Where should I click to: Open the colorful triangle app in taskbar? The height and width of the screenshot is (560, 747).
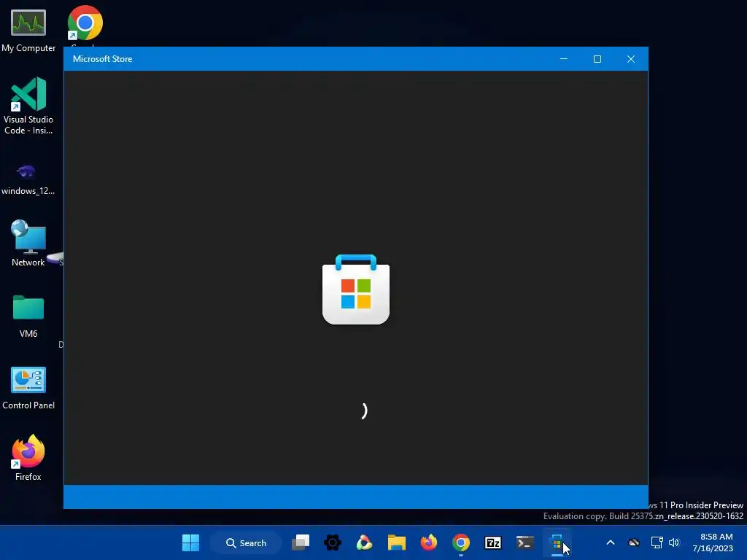point(365,542)
